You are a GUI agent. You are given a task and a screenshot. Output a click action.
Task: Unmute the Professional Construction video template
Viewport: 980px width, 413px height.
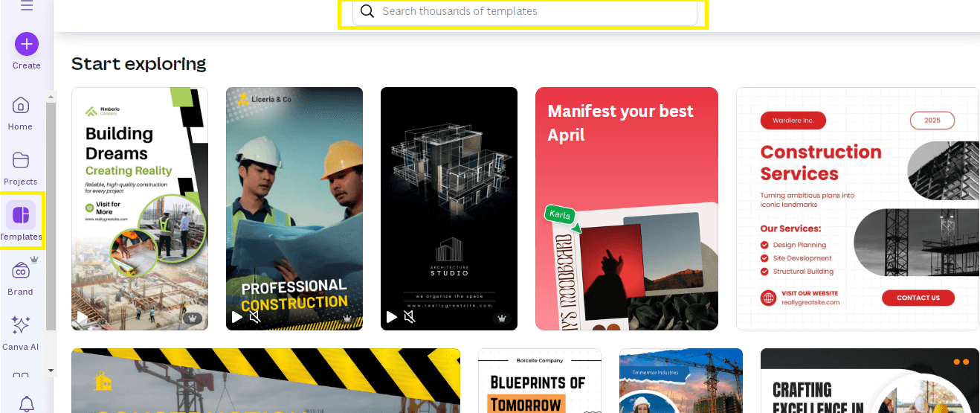click(x=255, y=317)
